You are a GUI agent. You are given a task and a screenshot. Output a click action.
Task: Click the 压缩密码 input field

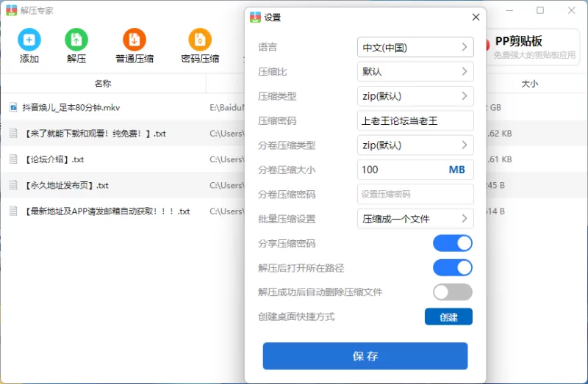415,120
